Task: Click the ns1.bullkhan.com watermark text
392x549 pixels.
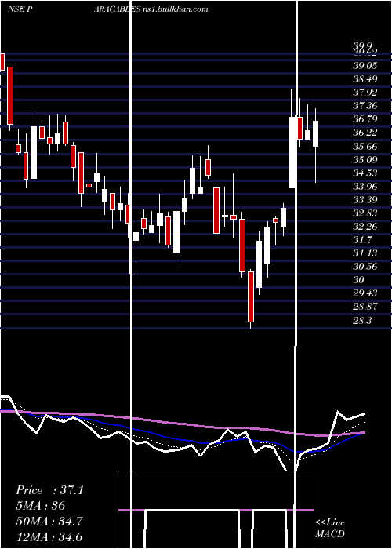Action: pos(175,9)
